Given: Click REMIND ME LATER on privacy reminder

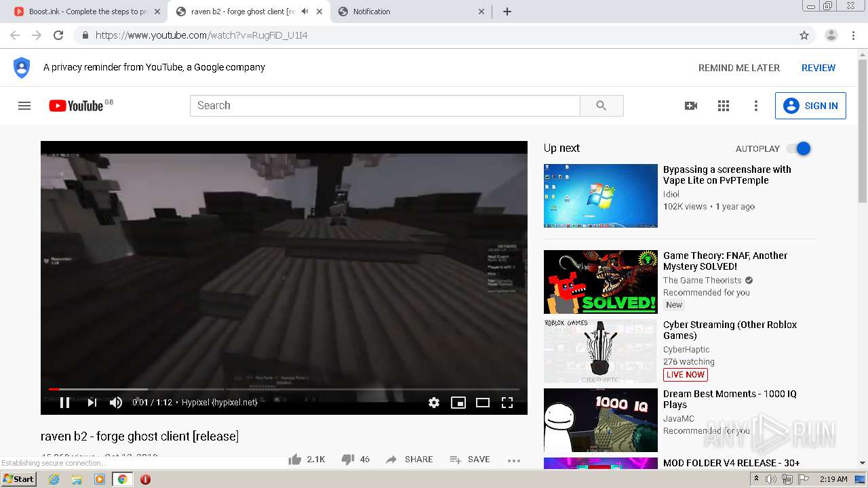Looking at the screenshot, I should (739, 68).
